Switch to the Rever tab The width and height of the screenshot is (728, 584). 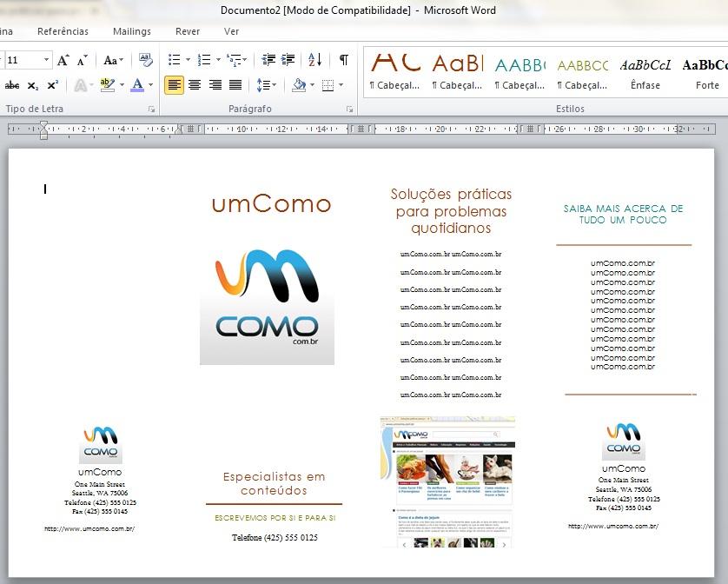pyautogui.click(x=188, y=31)
